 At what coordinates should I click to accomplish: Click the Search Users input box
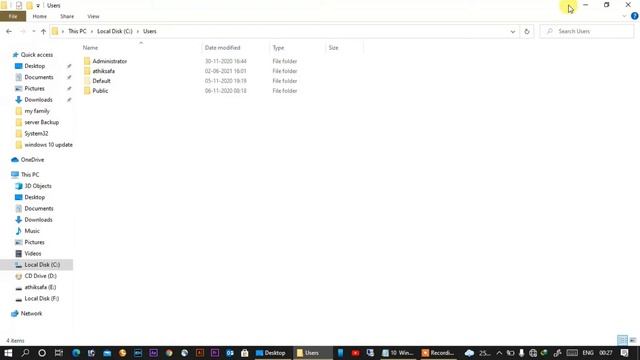coord(587,31)
